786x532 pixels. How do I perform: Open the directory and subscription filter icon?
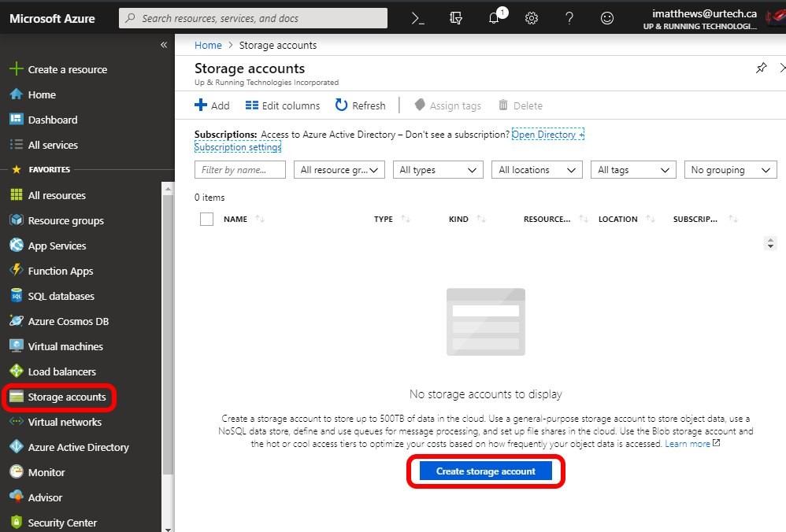(x=456, y=18)
